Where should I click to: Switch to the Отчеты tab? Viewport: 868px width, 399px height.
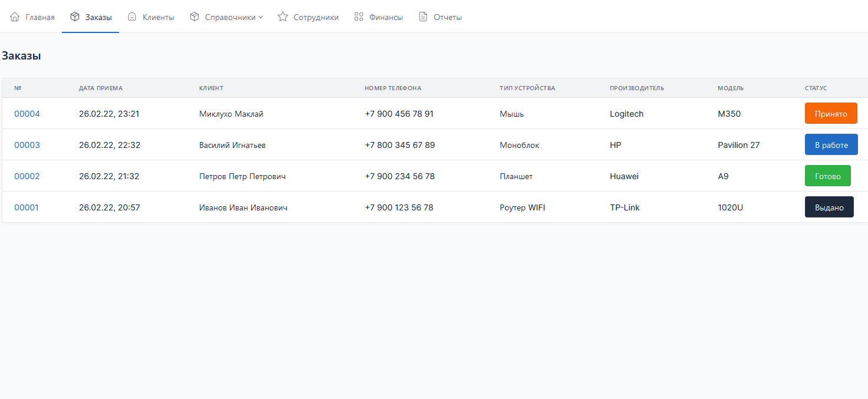click(447, 18)
